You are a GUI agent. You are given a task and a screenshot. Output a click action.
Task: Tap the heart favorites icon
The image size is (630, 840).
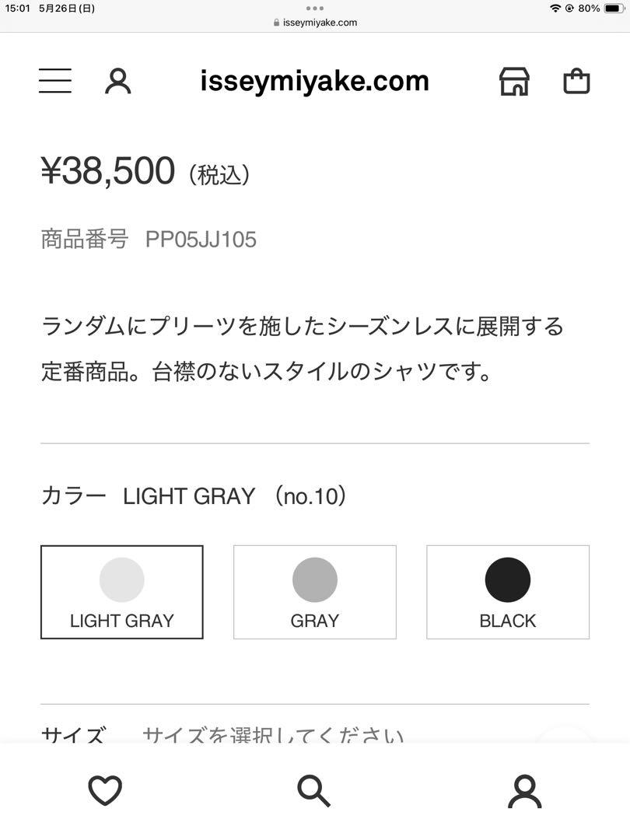tap(105, 790)
